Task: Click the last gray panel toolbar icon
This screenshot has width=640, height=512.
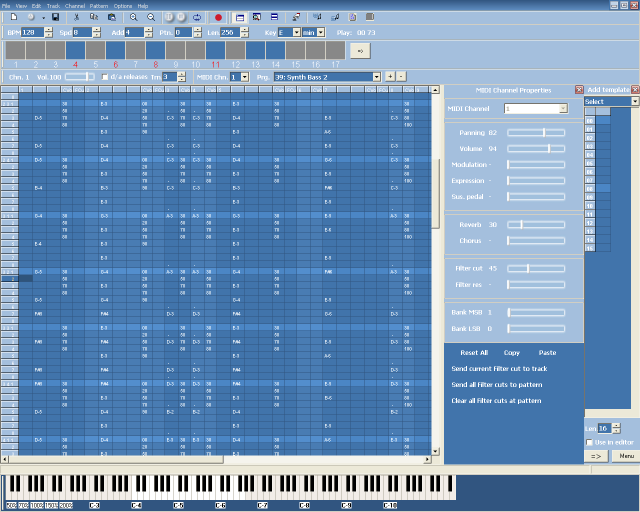Action: (x=370, y=17)
